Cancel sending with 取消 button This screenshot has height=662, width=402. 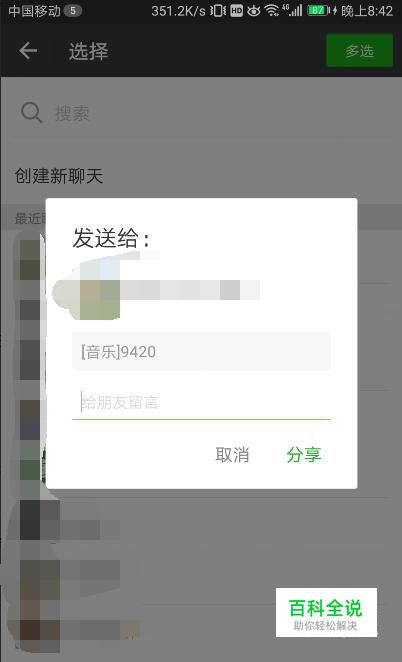pyautogui.click(x=232, y=455)
